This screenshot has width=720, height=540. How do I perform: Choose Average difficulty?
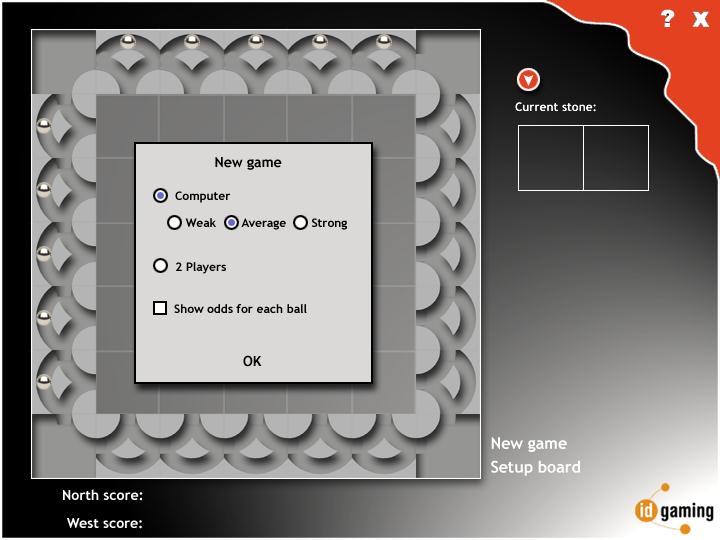click(x=231, y=223)
